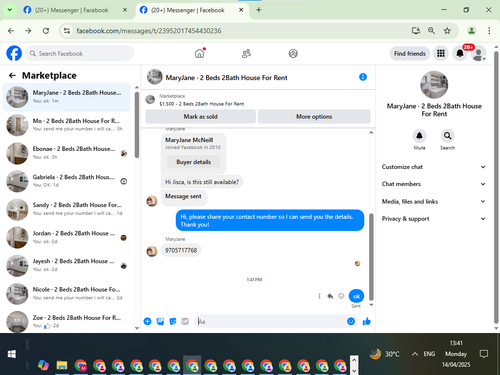Open the emoji picker in message box

coord(351,321)
